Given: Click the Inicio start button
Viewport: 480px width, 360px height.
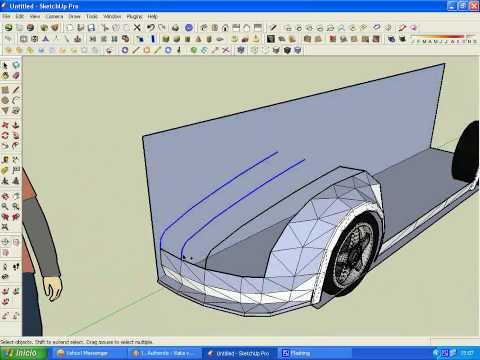Looking at the screenshot, I should (23, 353).
